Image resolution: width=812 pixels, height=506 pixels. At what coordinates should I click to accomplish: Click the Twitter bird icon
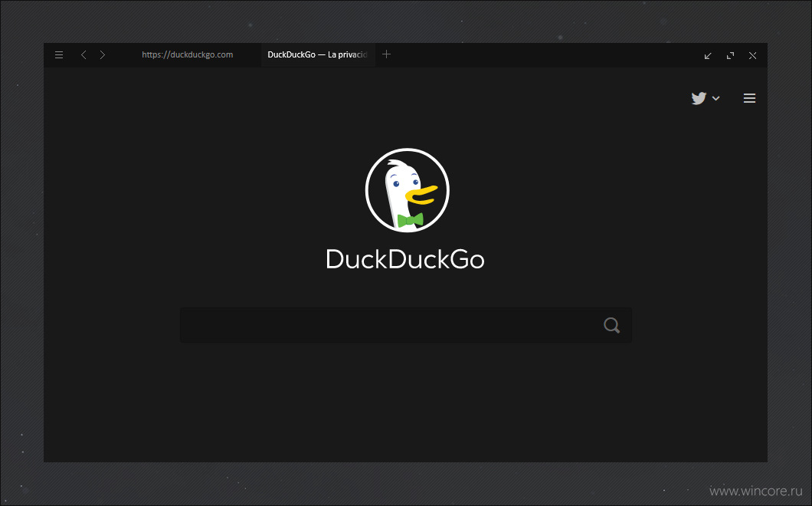(x=699, y=98)
